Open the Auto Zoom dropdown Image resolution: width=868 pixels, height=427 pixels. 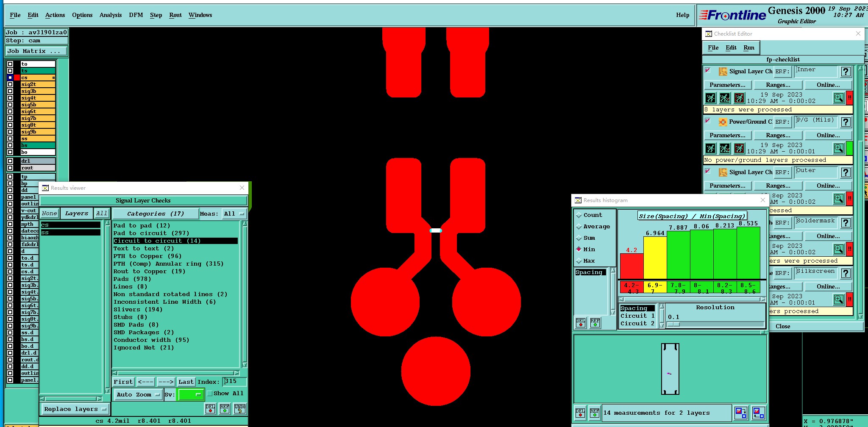tap(139, 395)
